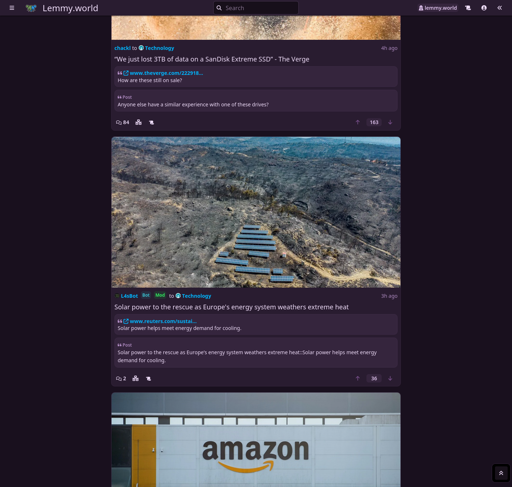
Task: Open user chackl's profile
Action: point(122,48)
